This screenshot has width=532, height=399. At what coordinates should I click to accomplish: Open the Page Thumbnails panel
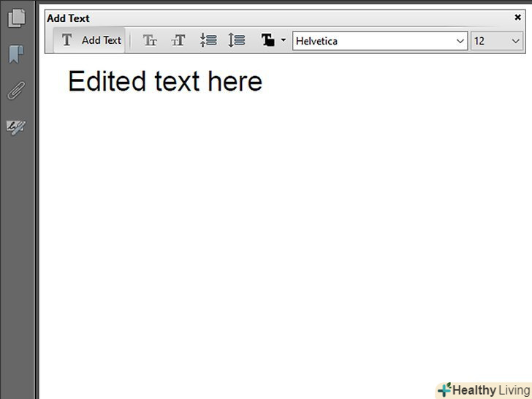click(x=17, y=18)
